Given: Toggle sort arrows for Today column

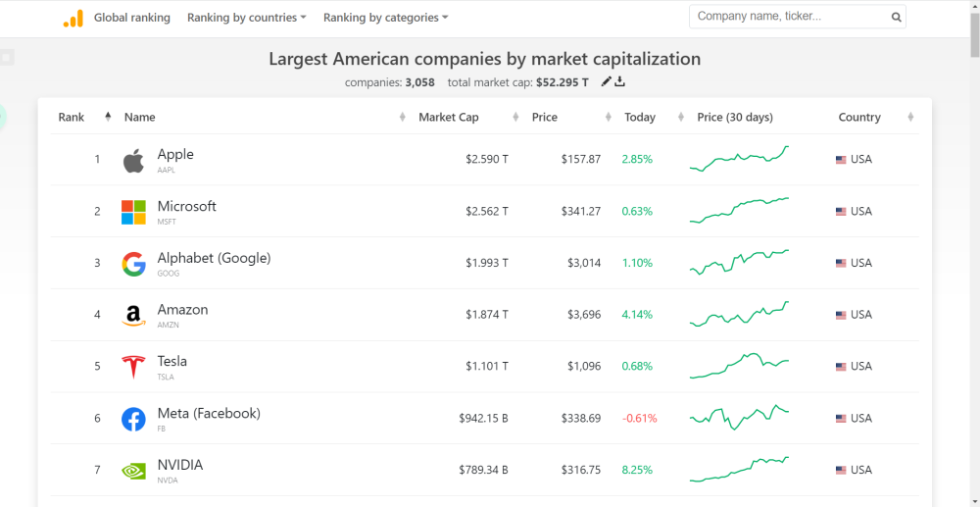Looking at the screenshot, I should click(681, 117).
